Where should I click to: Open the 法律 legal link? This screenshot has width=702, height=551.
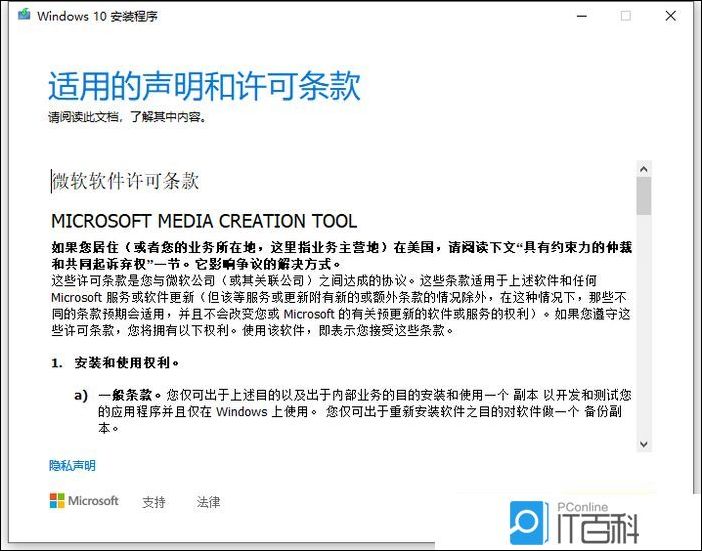coord(208,502)
